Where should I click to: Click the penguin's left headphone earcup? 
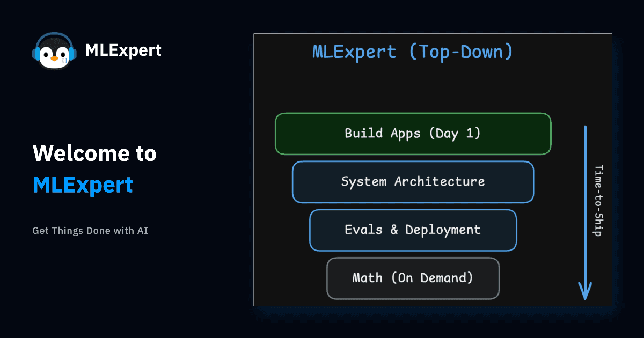pyautogui.click(x=38, y=54)
